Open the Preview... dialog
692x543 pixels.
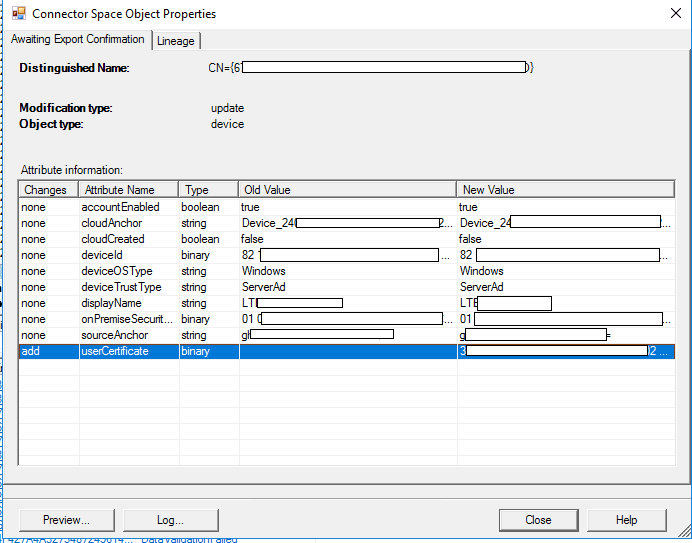click(x=67, y=520)
